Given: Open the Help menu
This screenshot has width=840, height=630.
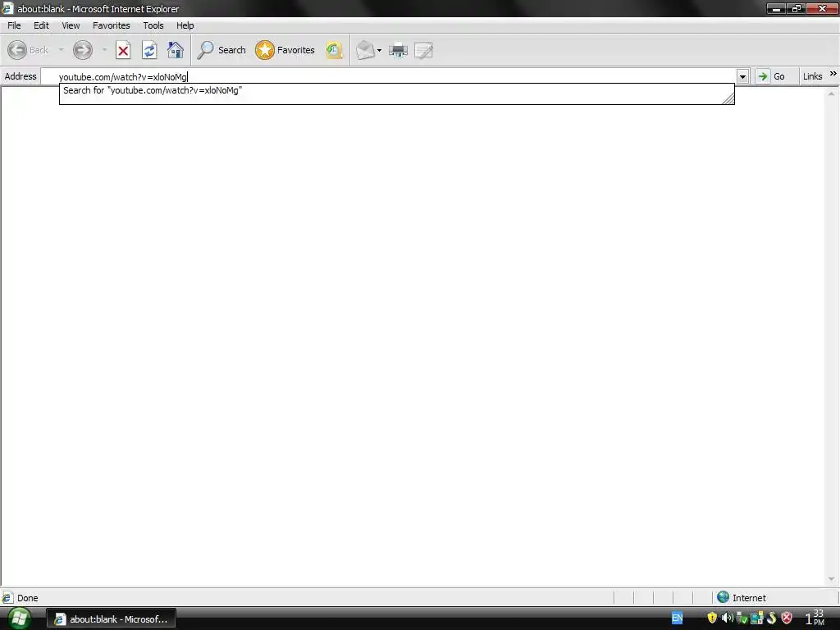Looking at the screenshot, I should pos(185,25).
